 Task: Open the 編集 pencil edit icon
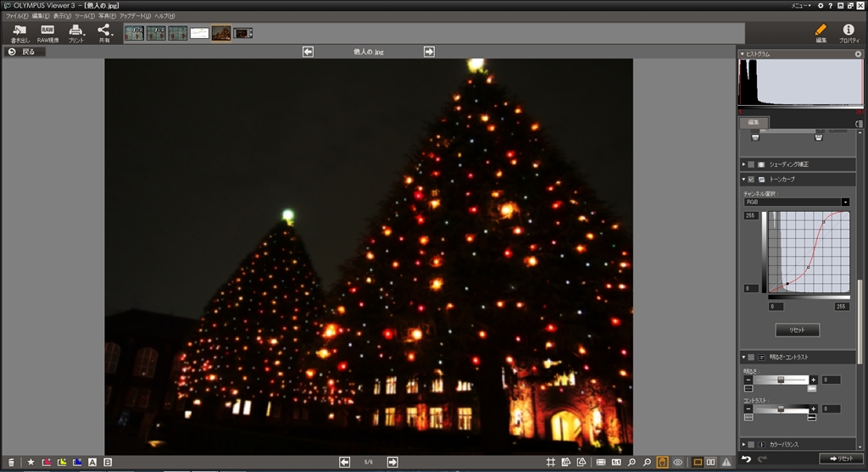(x=821, y=33)
